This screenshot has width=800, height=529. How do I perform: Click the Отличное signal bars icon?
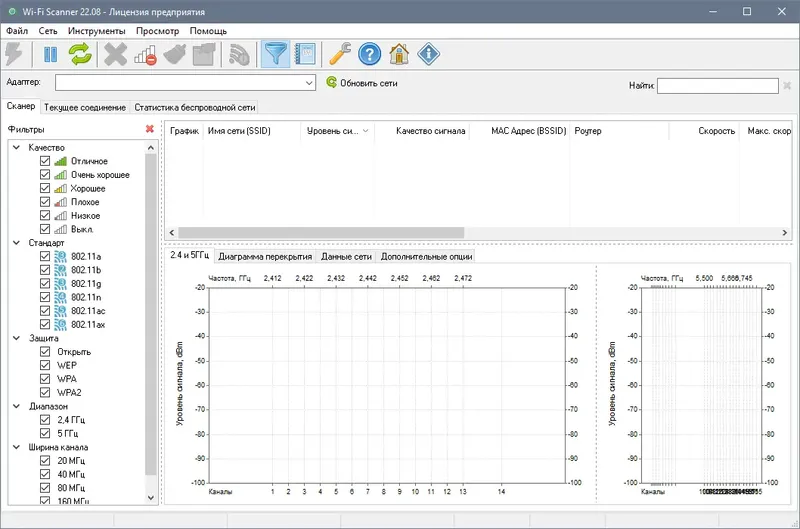[x=60, y=161]
